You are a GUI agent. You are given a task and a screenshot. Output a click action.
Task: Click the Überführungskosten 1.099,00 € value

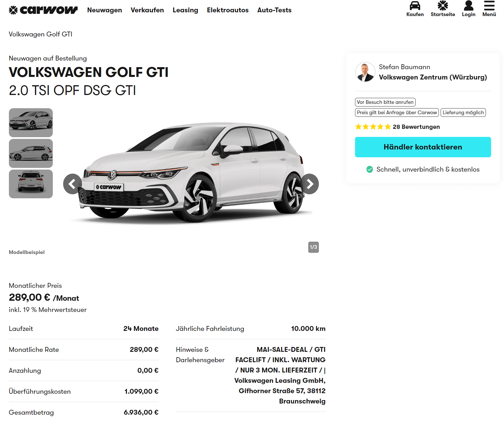(x=141, y=391)
